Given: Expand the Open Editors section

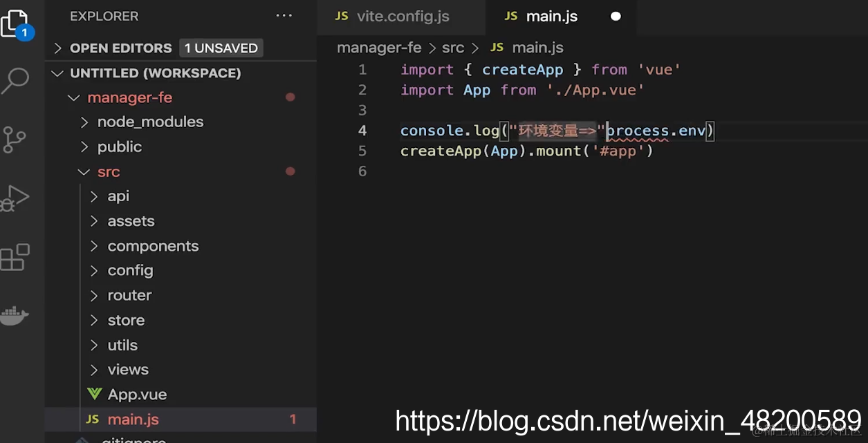Looking at the screenshot, I should [181, 48].
